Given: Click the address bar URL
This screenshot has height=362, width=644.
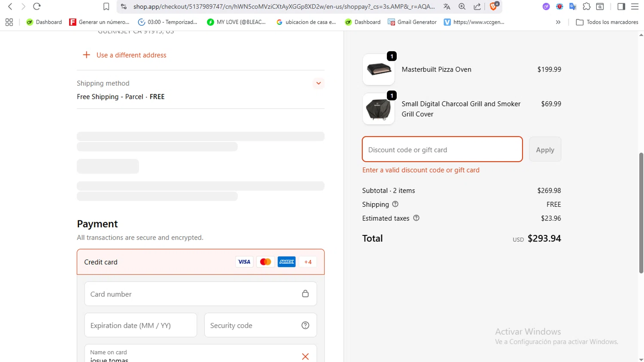Looking at the screenshot, I should point(284,6).
